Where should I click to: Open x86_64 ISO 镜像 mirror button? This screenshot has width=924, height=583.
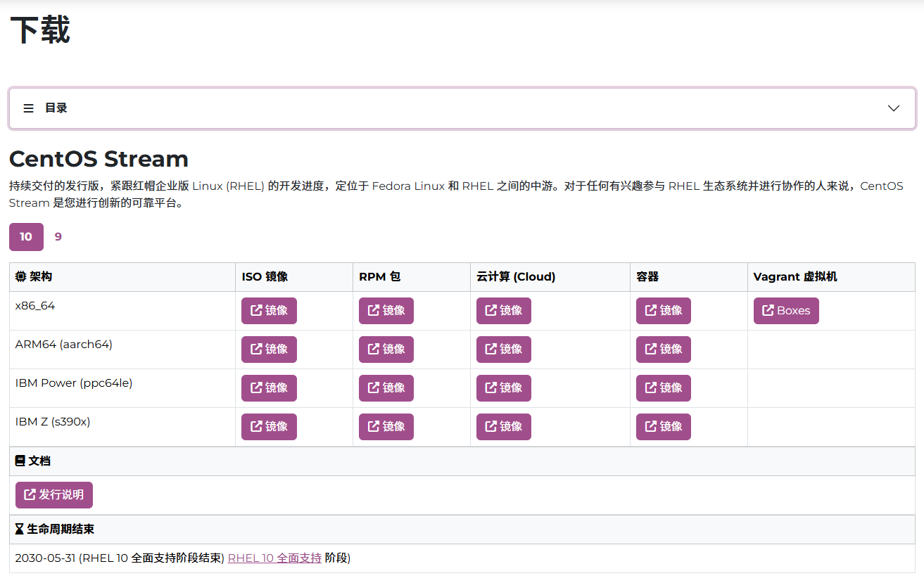[269, 311]
